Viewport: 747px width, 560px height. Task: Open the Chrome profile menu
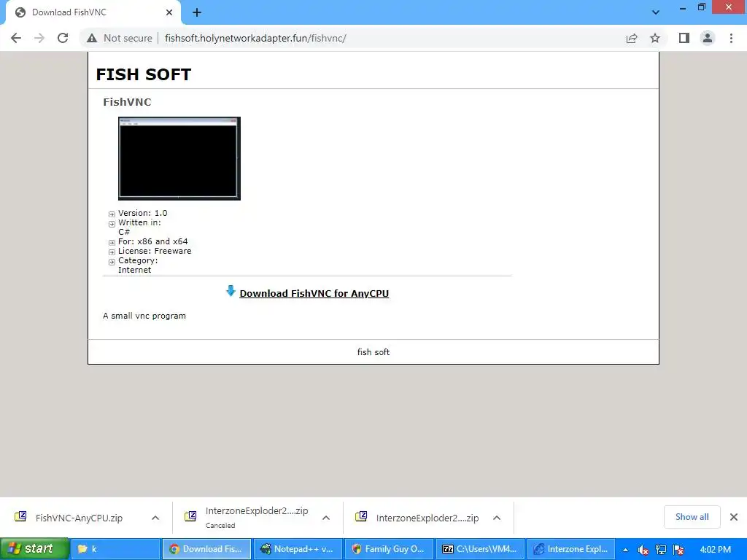[x=708, y=38]
